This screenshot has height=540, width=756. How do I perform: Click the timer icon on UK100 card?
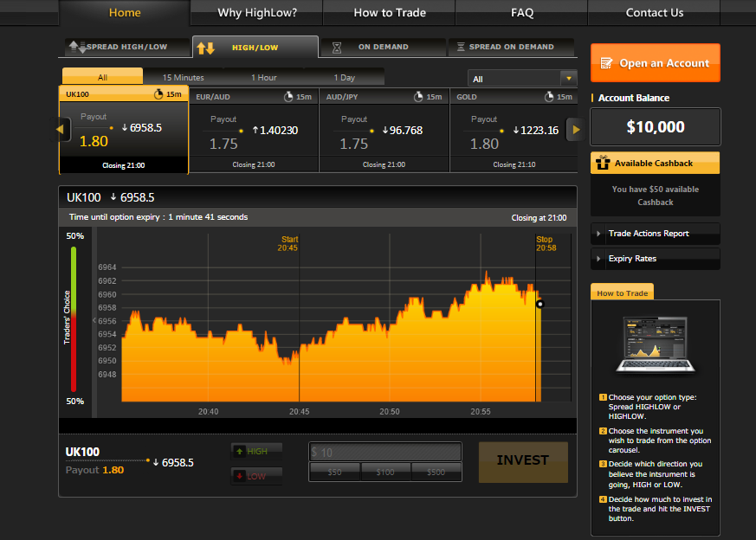[x=158, y=94]
